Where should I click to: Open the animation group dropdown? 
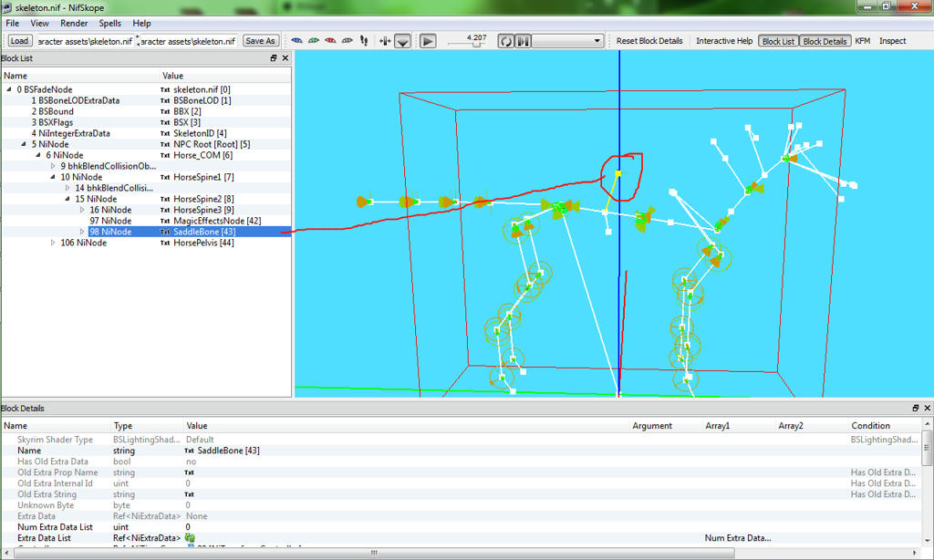[567, 41]
